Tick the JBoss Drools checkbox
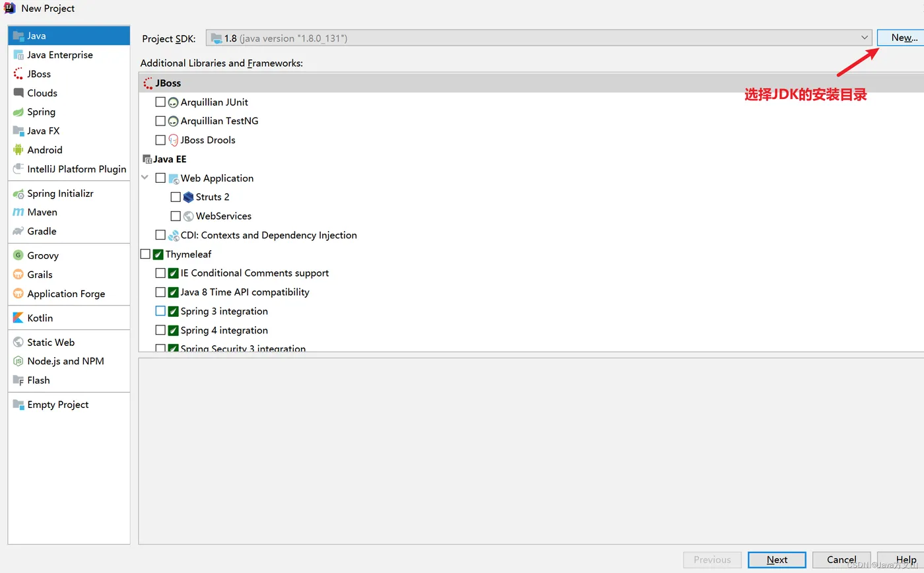The height and width of the screenshot is (573, 924). pyautogui.click(x=160, y=140)
